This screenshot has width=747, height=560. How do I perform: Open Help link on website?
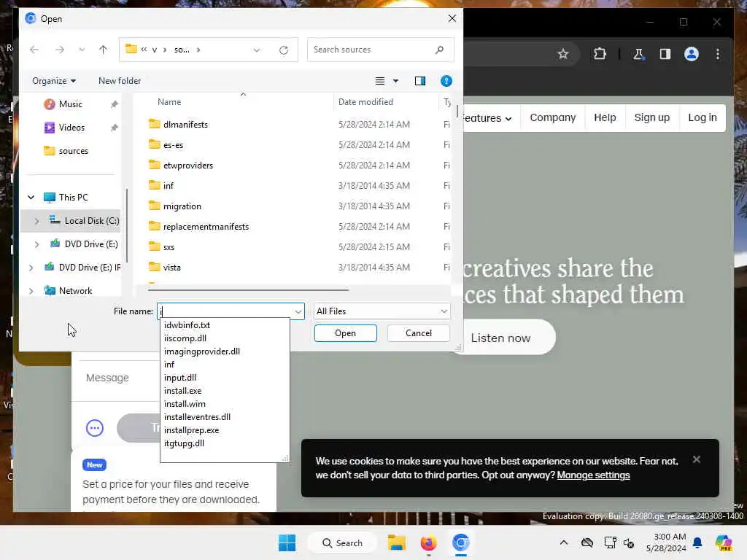pyautogui.click(x=605, y=117)
